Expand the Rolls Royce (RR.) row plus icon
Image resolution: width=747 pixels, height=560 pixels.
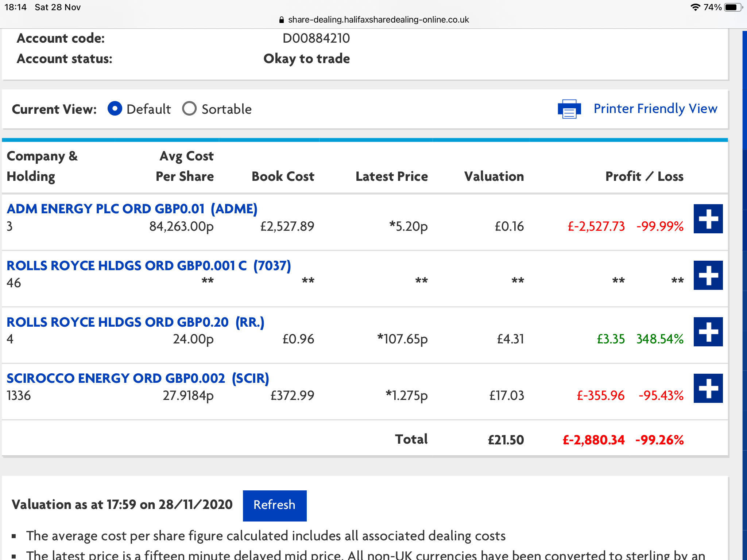coord(708,332)
